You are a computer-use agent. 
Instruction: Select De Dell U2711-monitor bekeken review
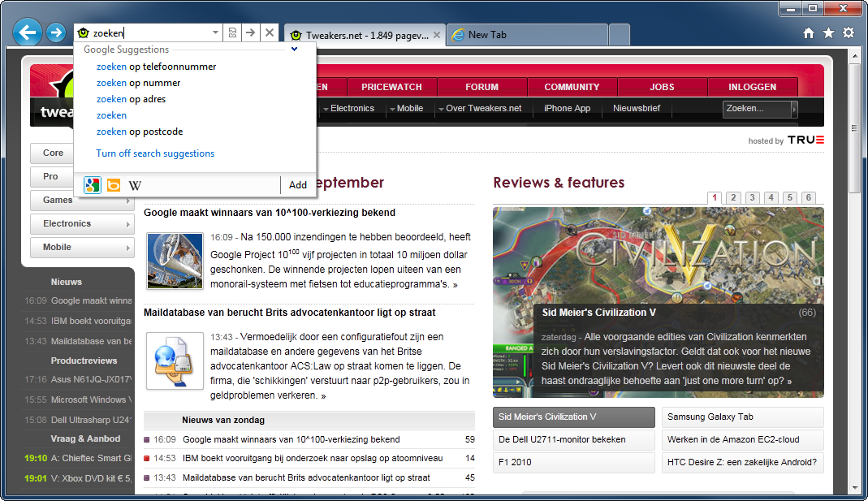(573, 439)
